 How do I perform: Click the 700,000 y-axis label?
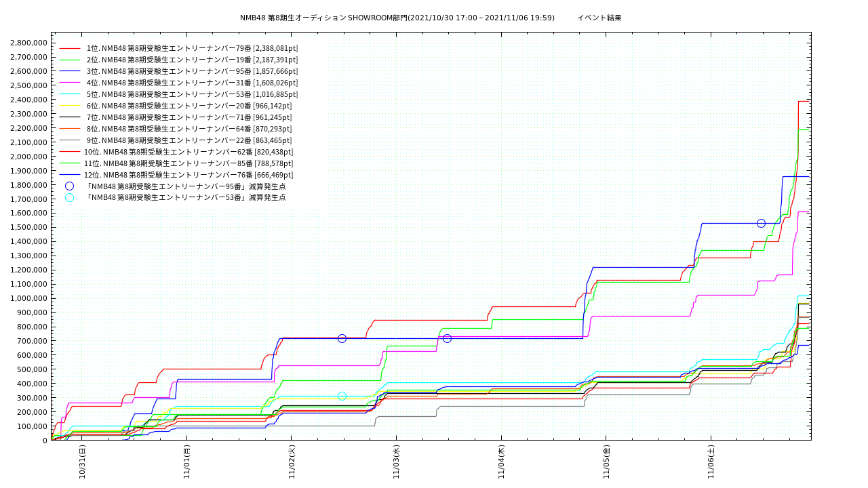[x=33, y=341]
